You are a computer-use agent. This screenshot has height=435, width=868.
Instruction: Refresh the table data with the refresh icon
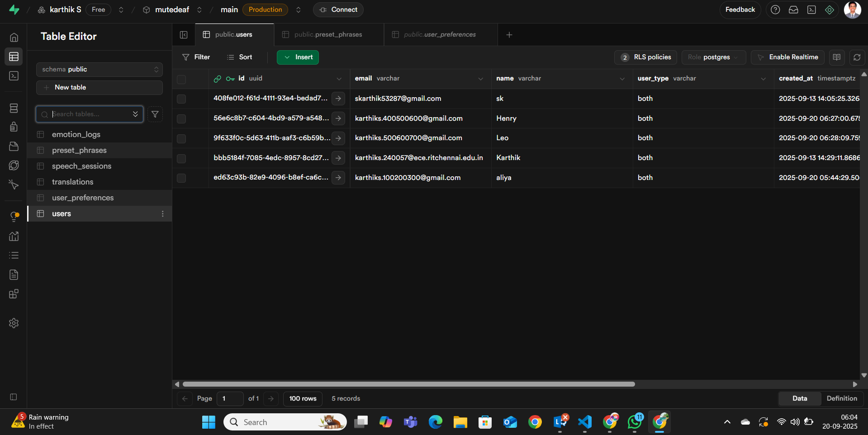857,57
